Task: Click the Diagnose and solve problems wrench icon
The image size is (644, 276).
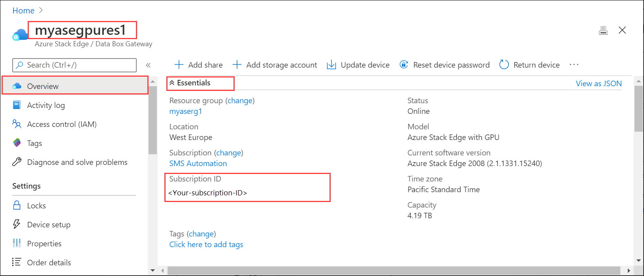Action: [x=17, y=162]
